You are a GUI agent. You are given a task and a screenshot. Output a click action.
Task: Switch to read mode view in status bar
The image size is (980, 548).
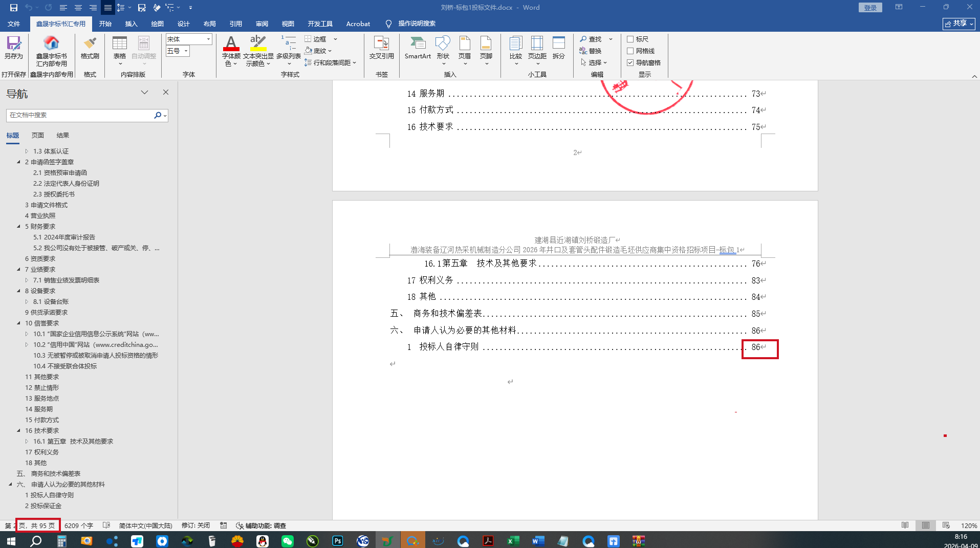coord(905,525)
